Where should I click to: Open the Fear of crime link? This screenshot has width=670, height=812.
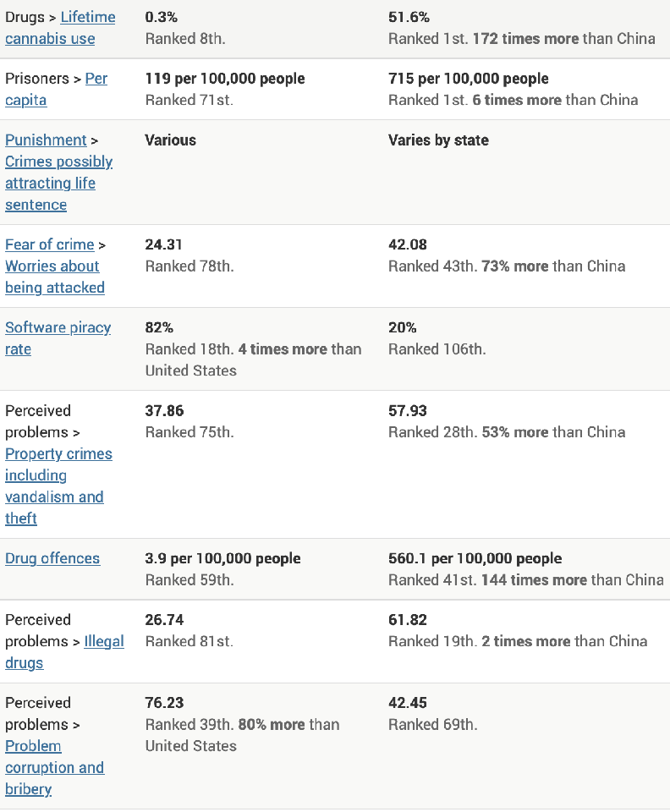point(49,244)
